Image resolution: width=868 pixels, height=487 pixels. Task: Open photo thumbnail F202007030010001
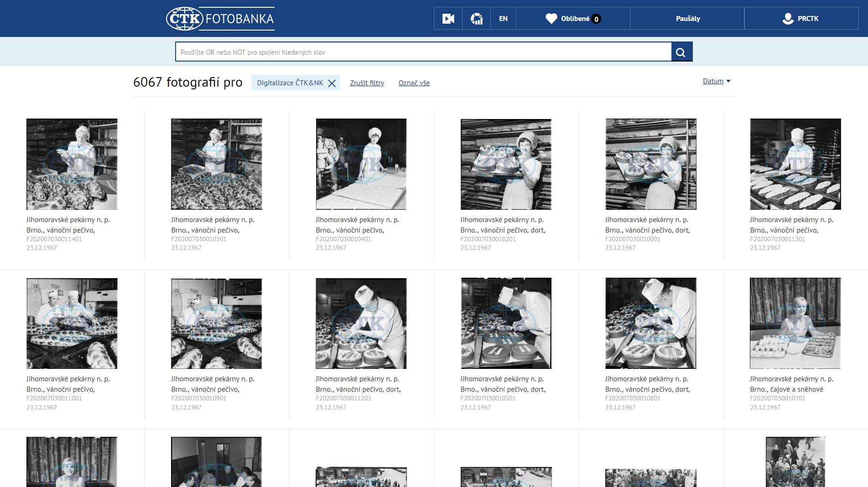tap(651, 164)
